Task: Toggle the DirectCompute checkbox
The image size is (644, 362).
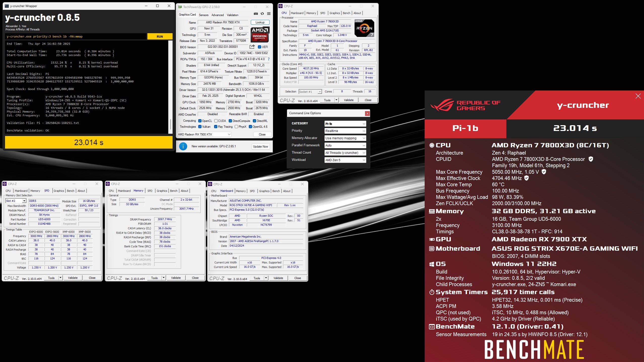Action: click(230, 121)
